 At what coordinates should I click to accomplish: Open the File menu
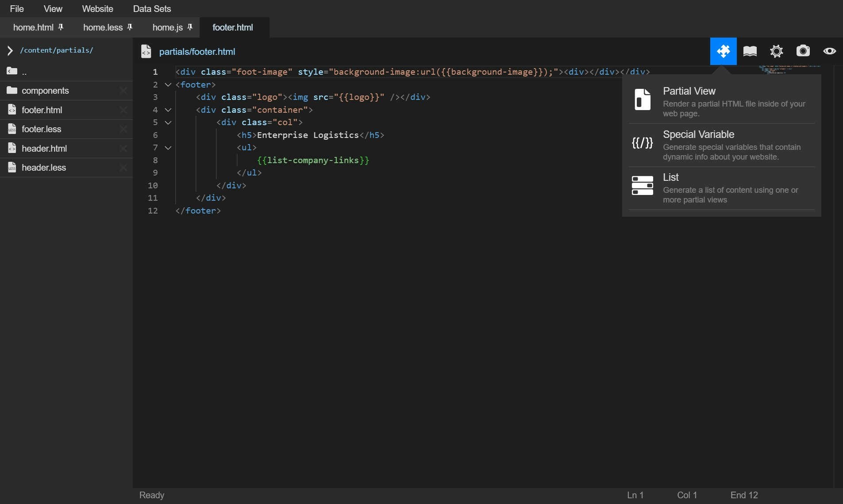pyautogui.click(x=17, y=8)
